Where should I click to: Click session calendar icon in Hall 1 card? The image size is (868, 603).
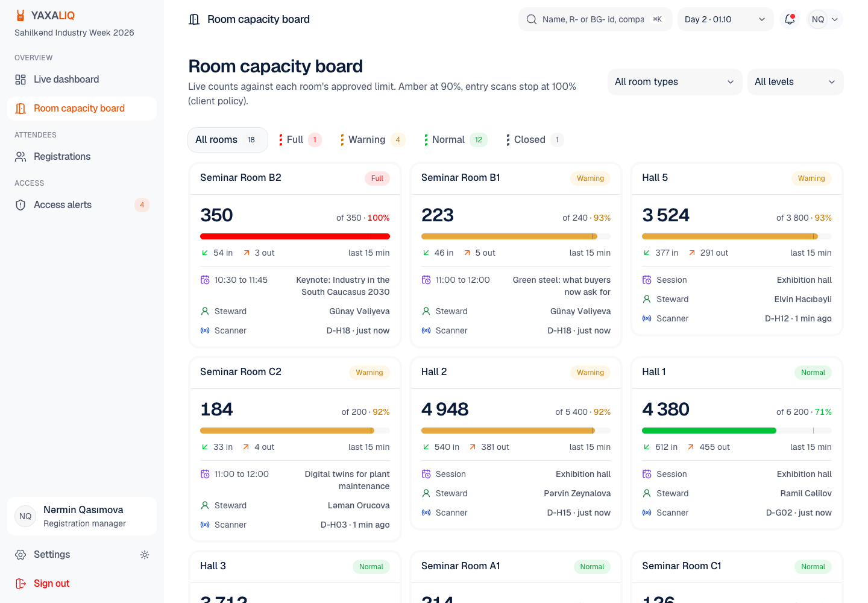(647, 474)
